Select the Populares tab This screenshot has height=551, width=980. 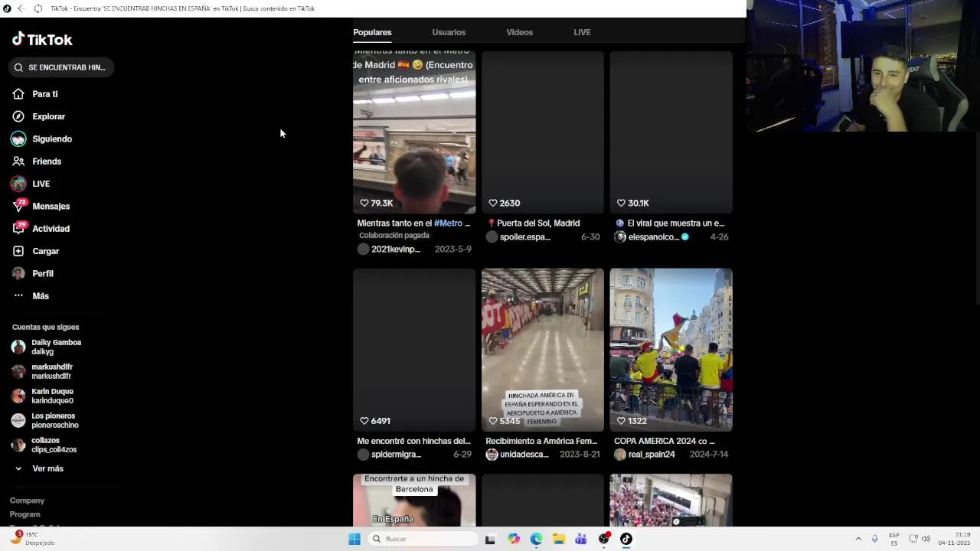coord(372,32)
